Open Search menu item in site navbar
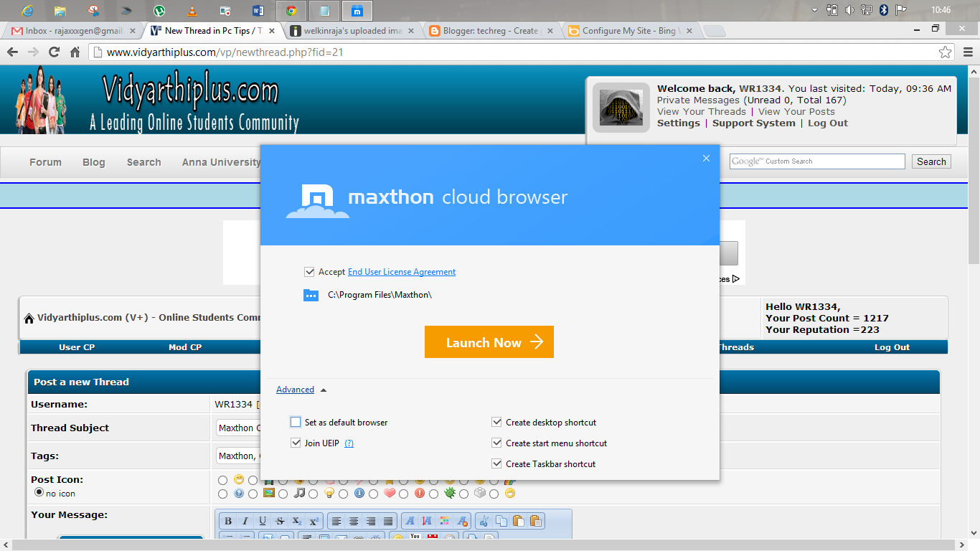980x551 pixels. [x=143, y=162]
